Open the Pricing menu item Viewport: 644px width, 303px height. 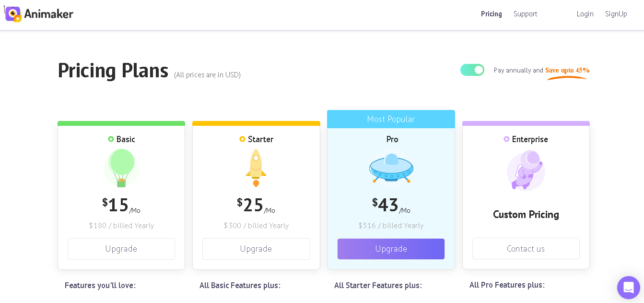(x=491, y=14)
